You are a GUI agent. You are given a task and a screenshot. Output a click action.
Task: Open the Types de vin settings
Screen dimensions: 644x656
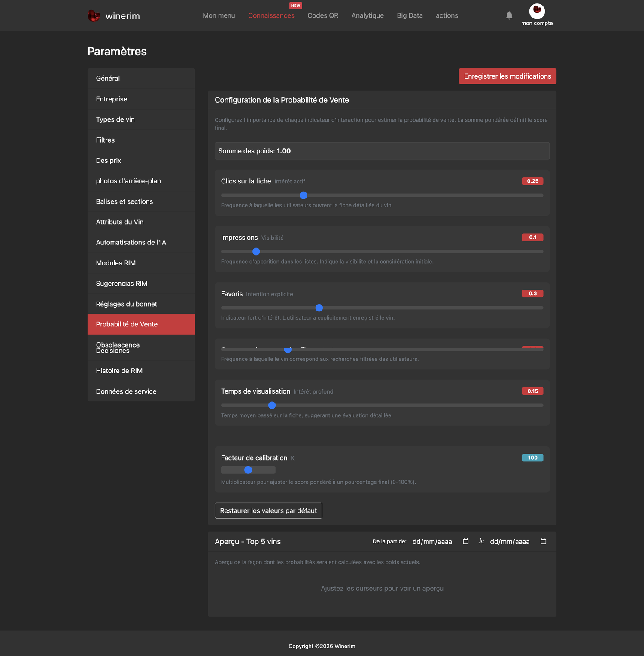click(x=141, y=119)
